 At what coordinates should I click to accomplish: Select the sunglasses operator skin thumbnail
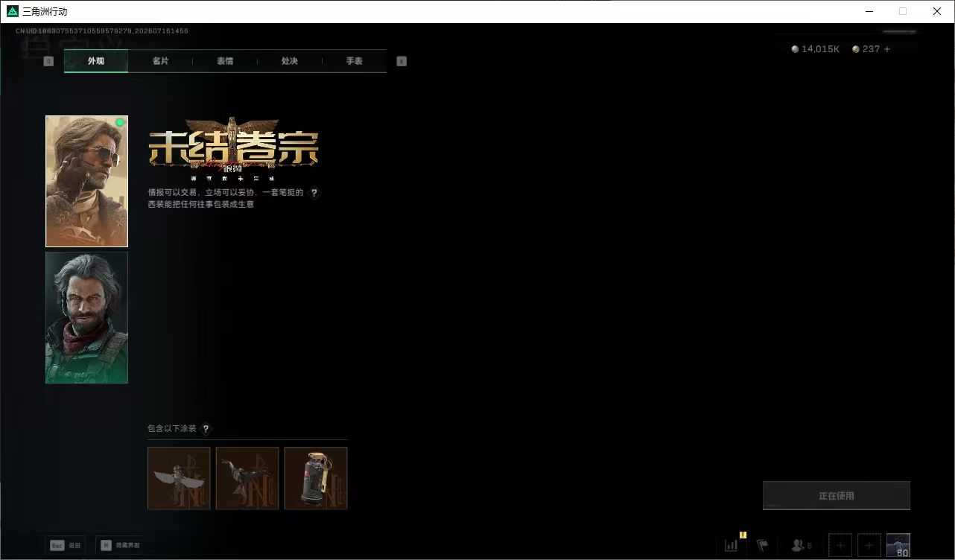click(86, 181)
